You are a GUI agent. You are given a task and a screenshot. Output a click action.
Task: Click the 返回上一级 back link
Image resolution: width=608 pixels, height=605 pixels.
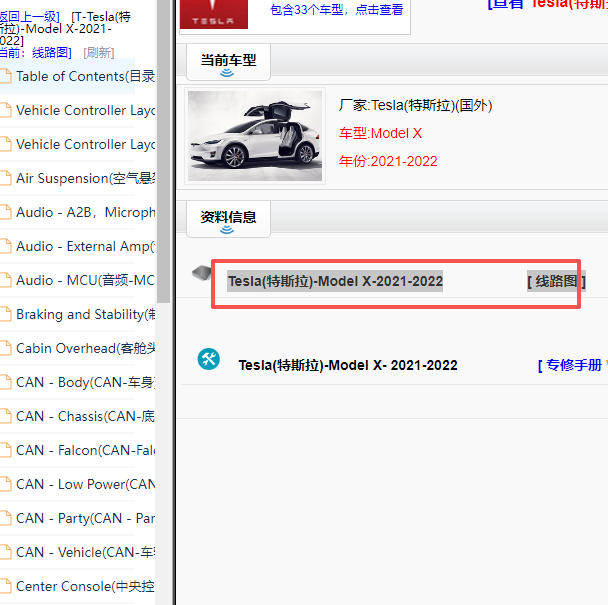(x=29, y=17)
